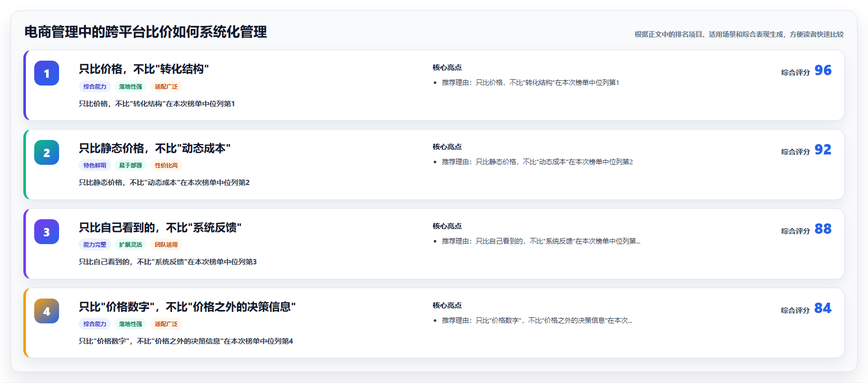This screenshot has width=868, height=383.
Task: Select the 易于部署 tag
Action: tap(131, 165)
